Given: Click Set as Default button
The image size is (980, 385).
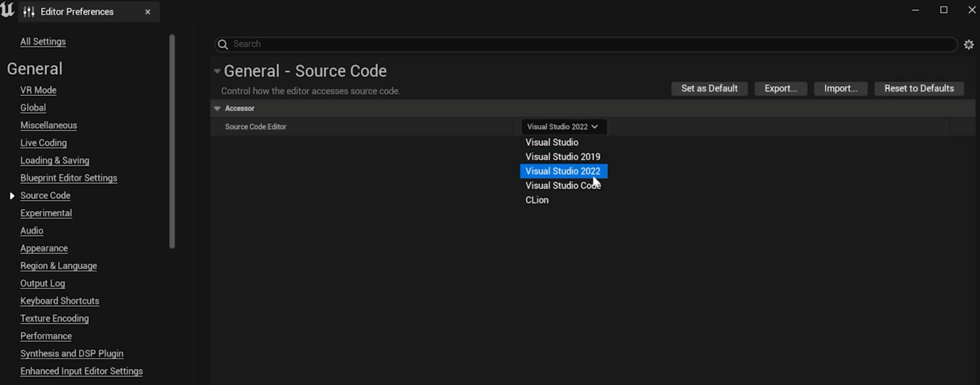Looking at the screenshot, I should tap(709, 89).
